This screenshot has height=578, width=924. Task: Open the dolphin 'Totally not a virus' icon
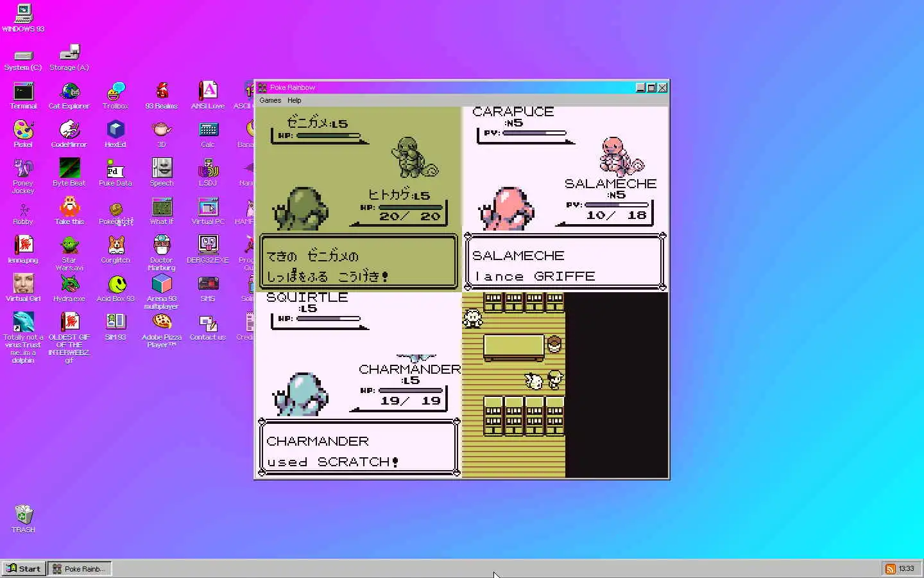pos(23,338)
